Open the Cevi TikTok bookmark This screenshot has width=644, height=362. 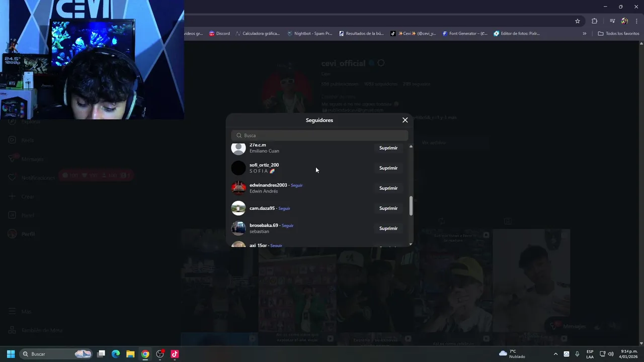(413, 34)
